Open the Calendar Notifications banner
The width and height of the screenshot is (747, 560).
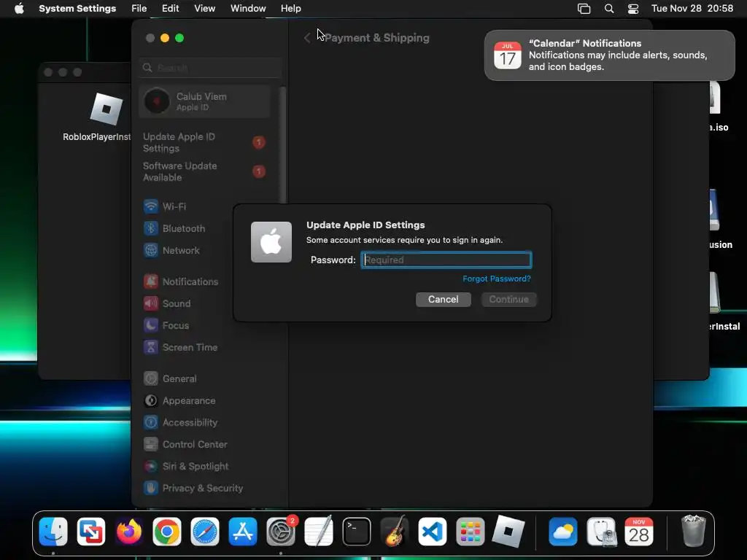609,55
